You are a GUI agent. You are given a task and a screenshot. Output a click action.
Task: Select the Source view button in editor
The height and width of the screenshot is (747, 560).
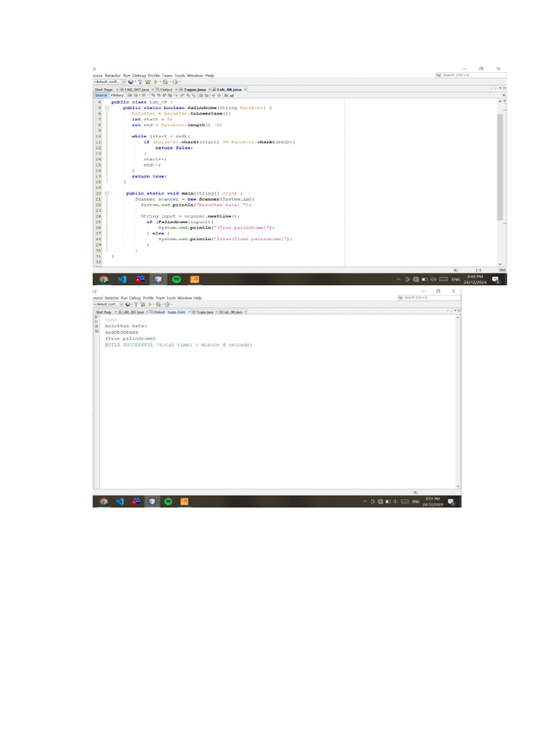coord(101,95)
